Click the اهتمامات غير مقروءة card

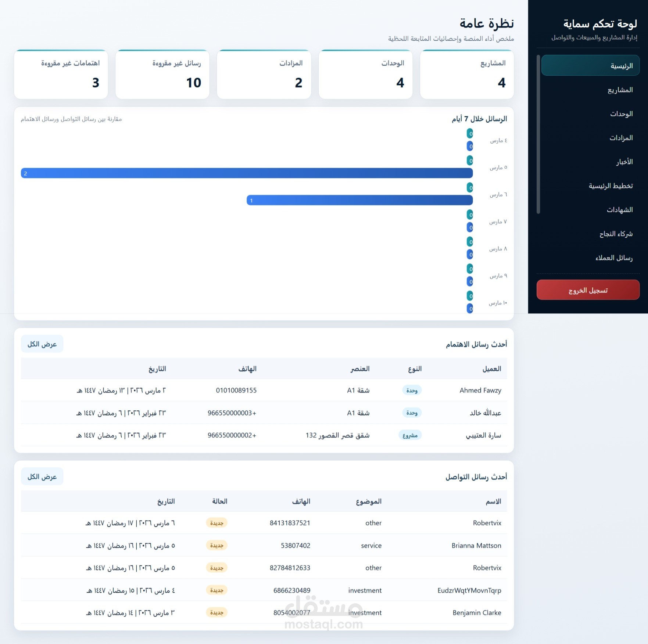click(x=61, y=75)
